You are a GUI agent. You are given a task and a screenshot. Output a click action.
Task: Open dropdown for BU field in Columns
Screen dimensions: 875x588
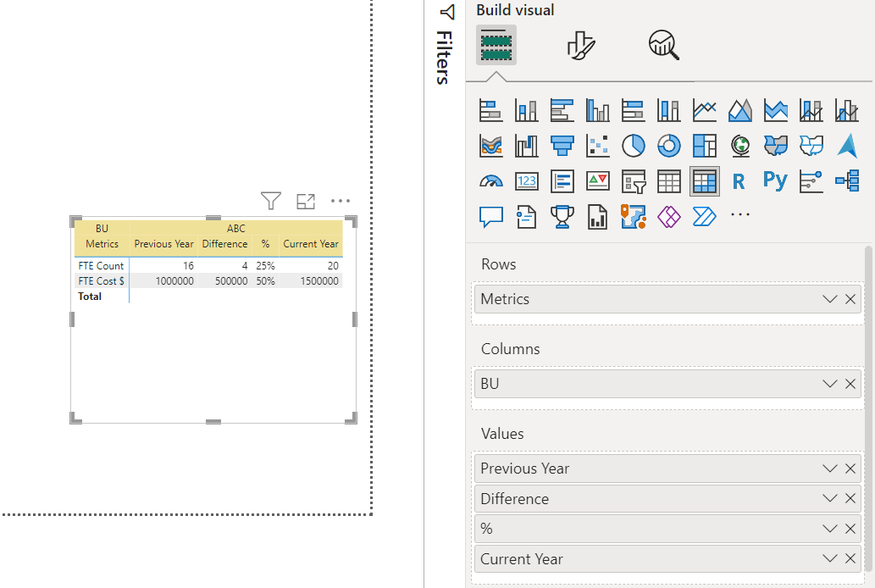pyautogui.click(x=830, y=384)
